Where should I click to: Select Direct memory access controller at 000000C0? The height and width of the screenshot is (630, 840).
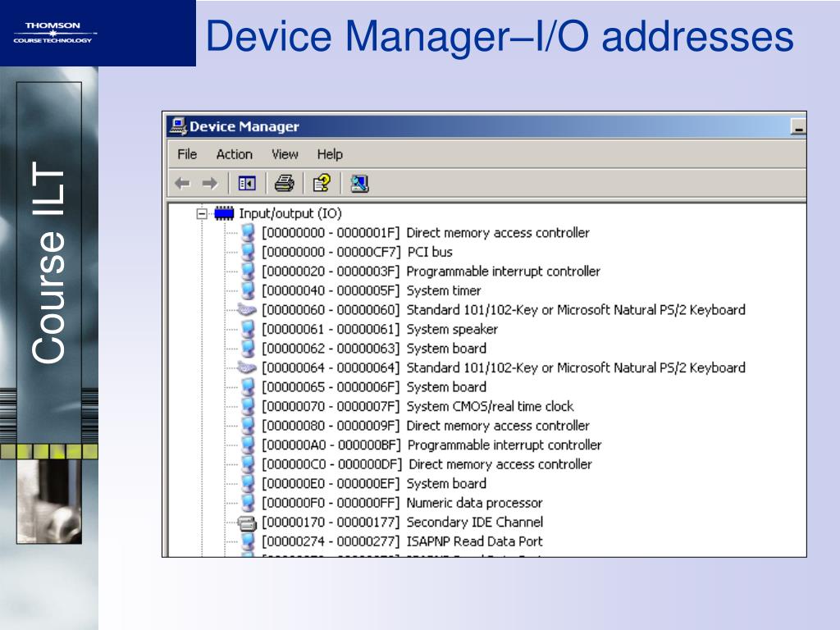point(427,464)
